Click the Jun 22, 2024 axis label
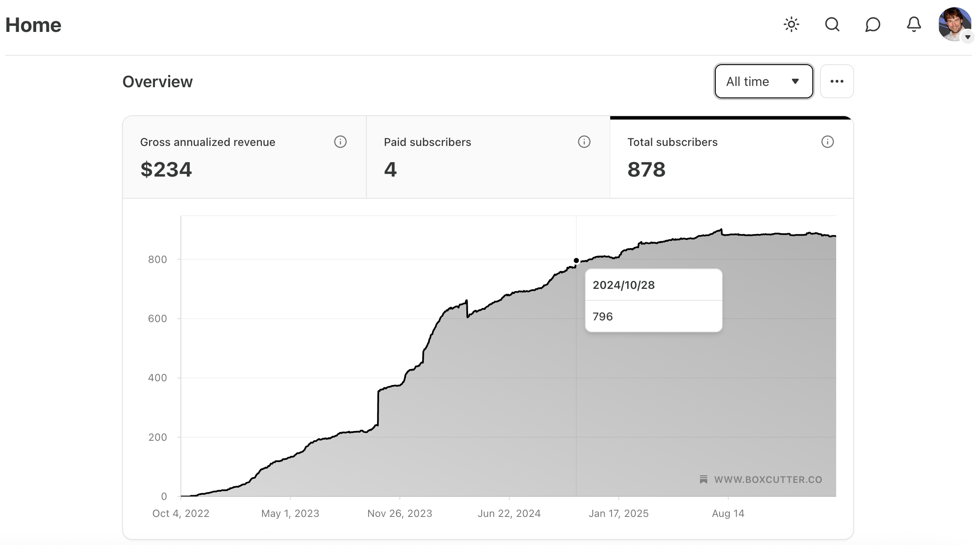Image resolution: width=980 pixels, height=545 pixels. click(x=509, y=514)
